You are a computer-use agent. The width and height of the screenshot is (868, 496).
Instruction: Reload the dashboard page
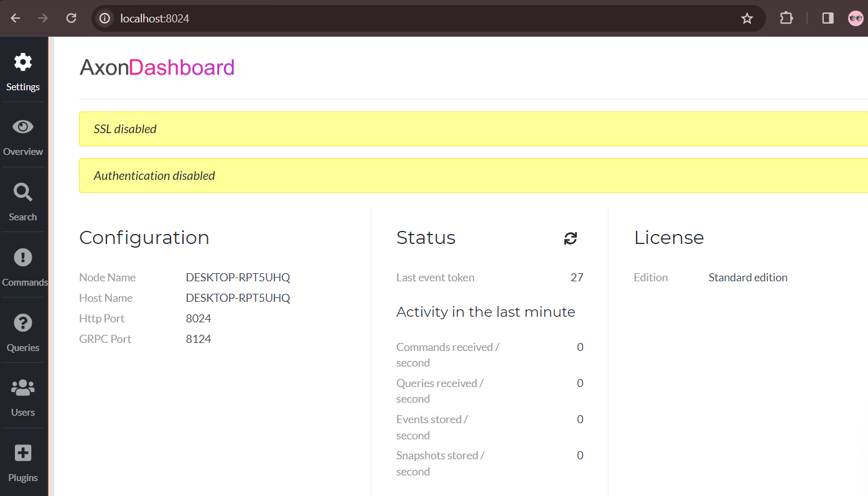tap(71, 18)
